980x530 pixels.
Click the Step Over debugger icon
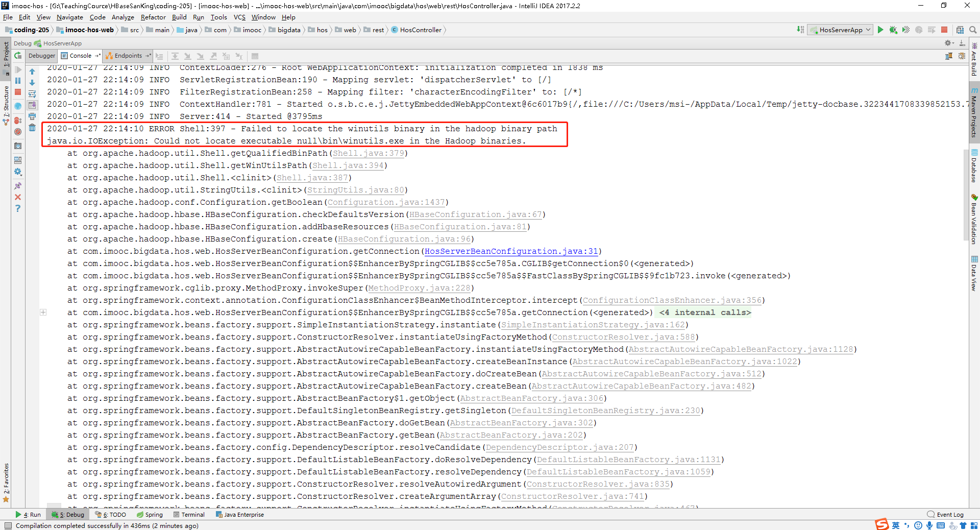pos(175,56)
